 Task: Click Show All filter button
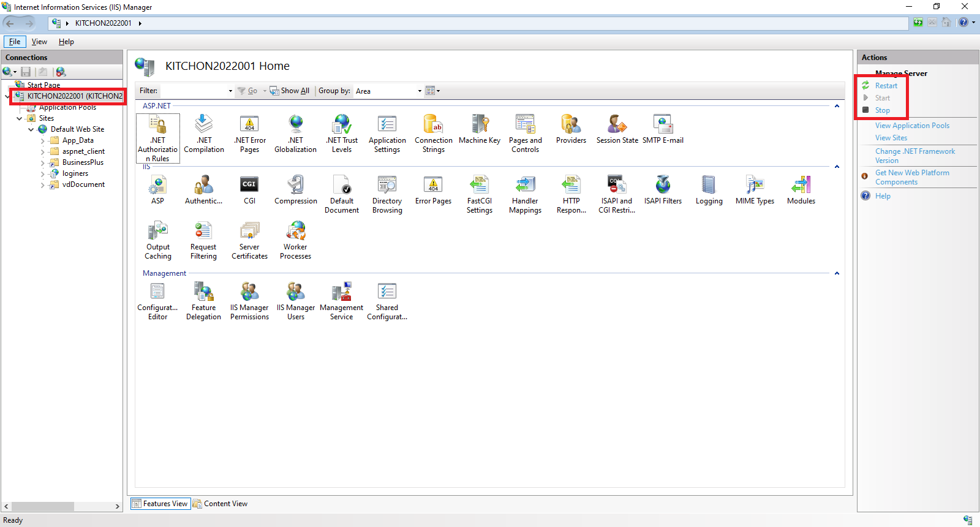point(290,91)
